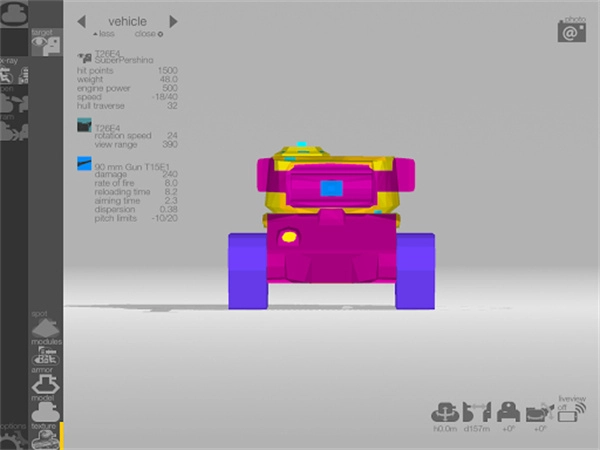Open the options gear menu
Screen dimensions: 600x450
tap(12, 435)
